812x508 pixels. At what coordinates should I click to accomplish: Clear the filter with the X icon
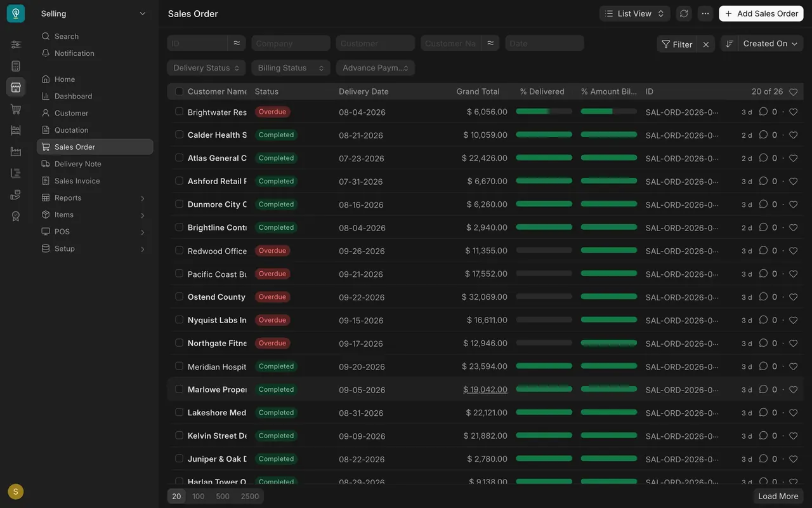click(x=706, y=44)
